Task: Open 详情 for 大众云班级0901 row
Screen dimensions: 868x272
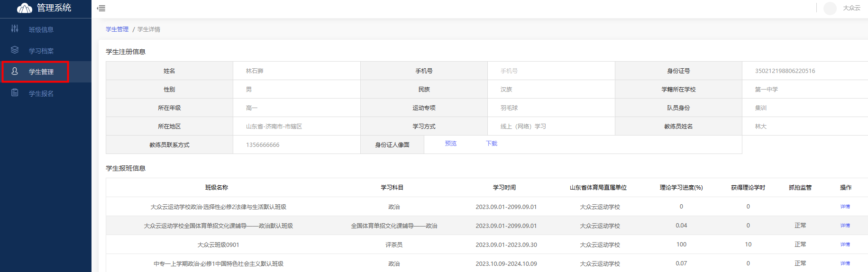Action: coord(845,245)
